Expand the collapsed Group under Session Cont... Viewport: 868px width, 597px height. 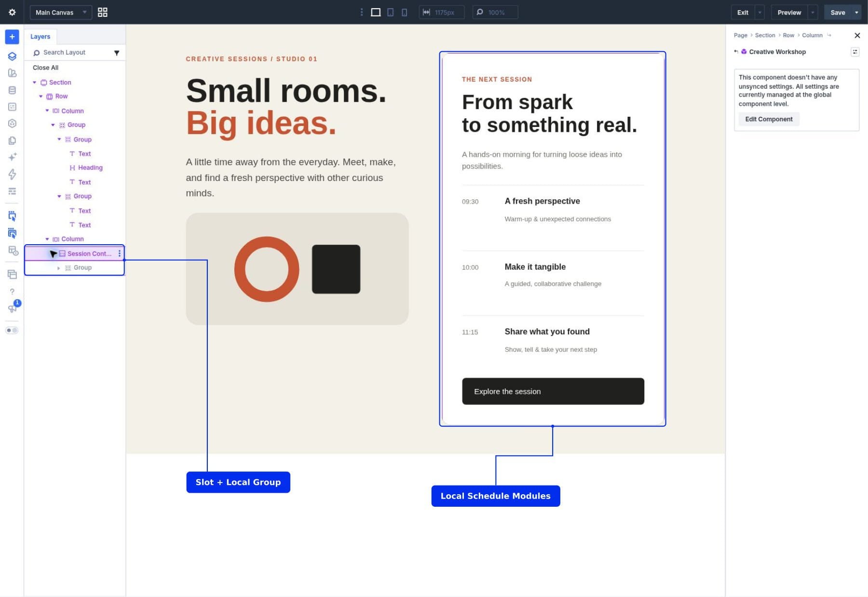[59, 268]
